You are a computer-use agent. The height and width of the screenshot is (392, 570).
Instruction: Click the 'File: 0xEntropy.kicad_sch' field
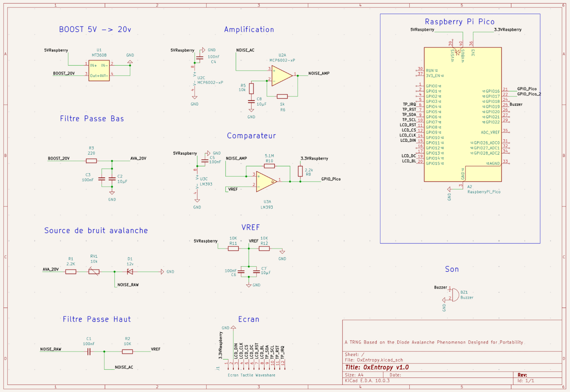coord(374,360)
